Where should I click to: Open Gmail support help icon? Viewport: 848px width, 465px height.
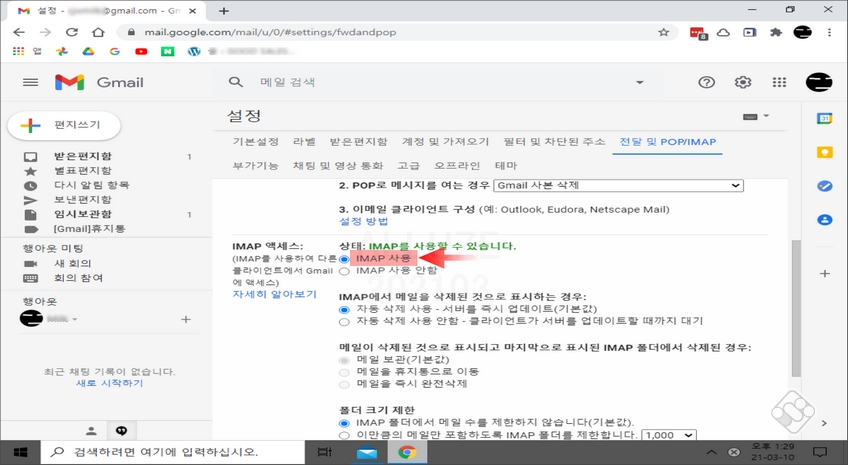click(706, 82)
